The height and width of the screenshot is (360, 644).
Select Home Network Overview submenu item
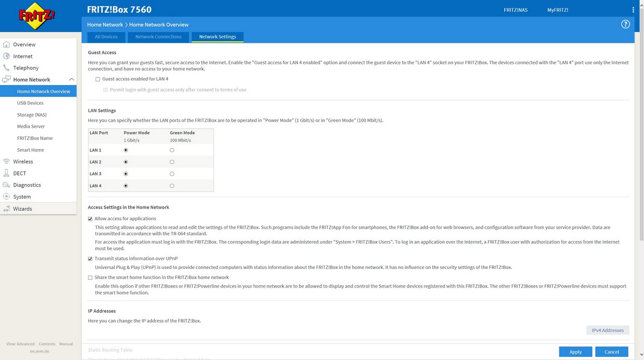38,91
